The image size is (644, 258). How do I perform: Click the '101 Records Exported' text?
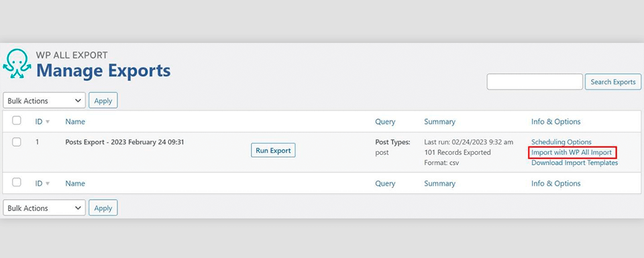click(x=458, y=153)
